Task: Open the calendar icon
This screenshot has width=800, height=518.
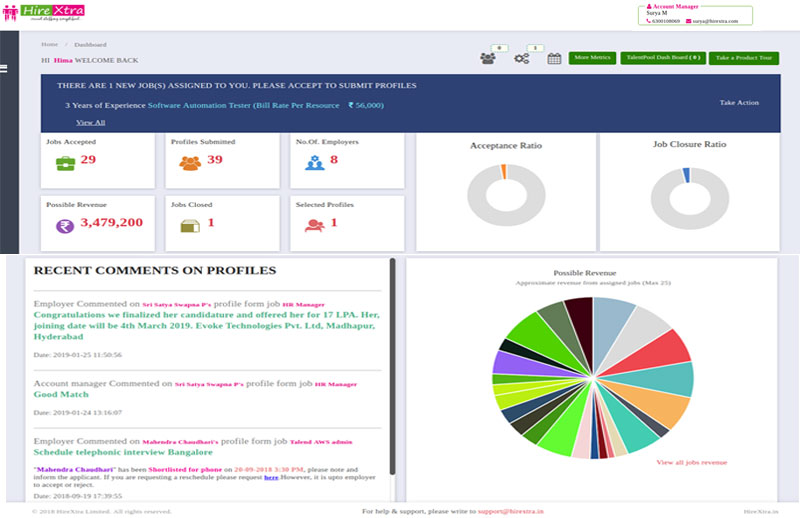Action: tap(554, 59)
